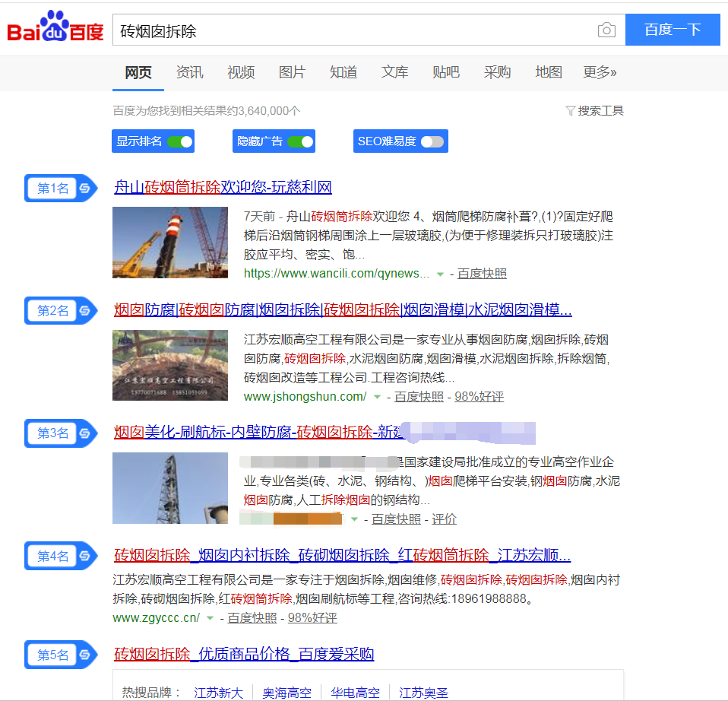This screenshot has height=701, width=728.
Task: Click the filter icon beside 搜索工具
Action: pyautogui.click(x=571, y=110)
